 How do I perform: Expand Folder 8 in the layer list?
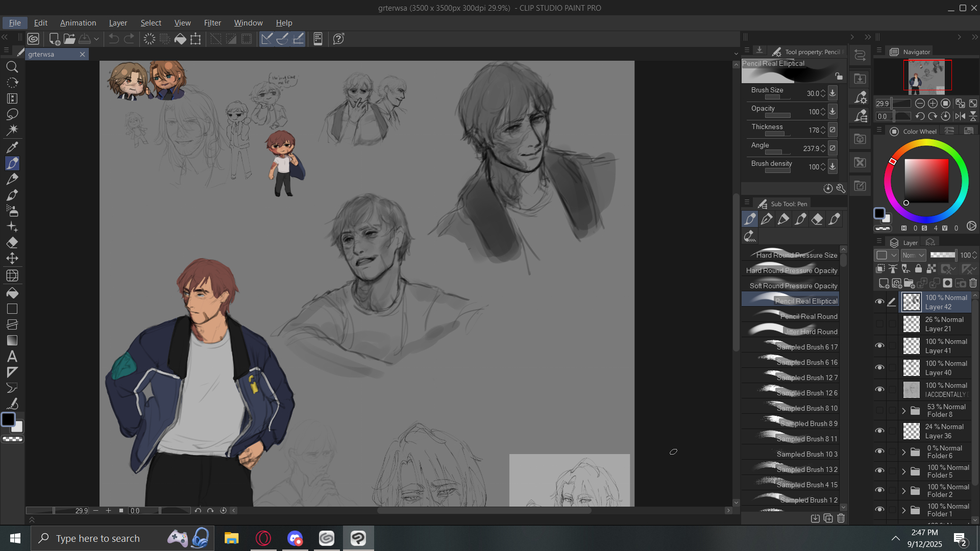tap(904, 411)
